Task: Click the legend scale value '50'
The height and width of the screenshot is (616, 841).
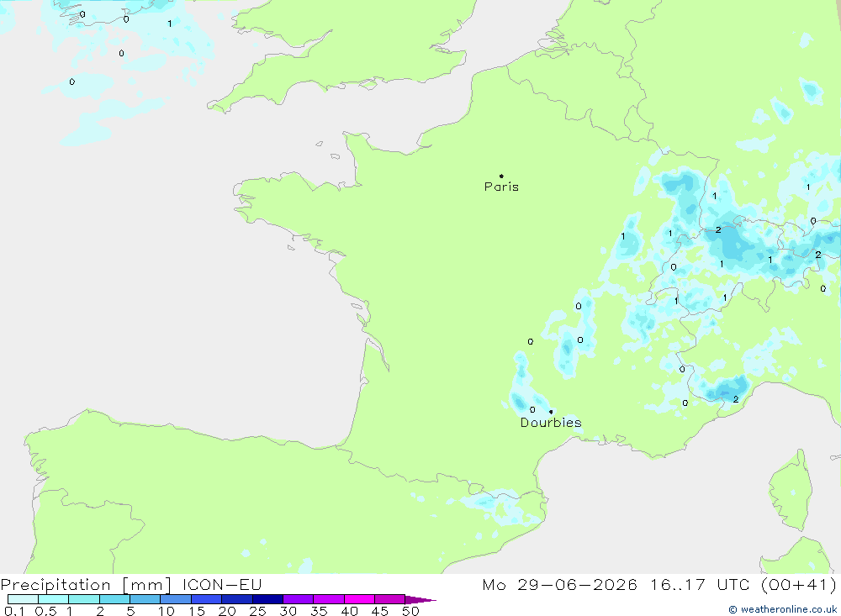Action: click(x=411, y=611)
